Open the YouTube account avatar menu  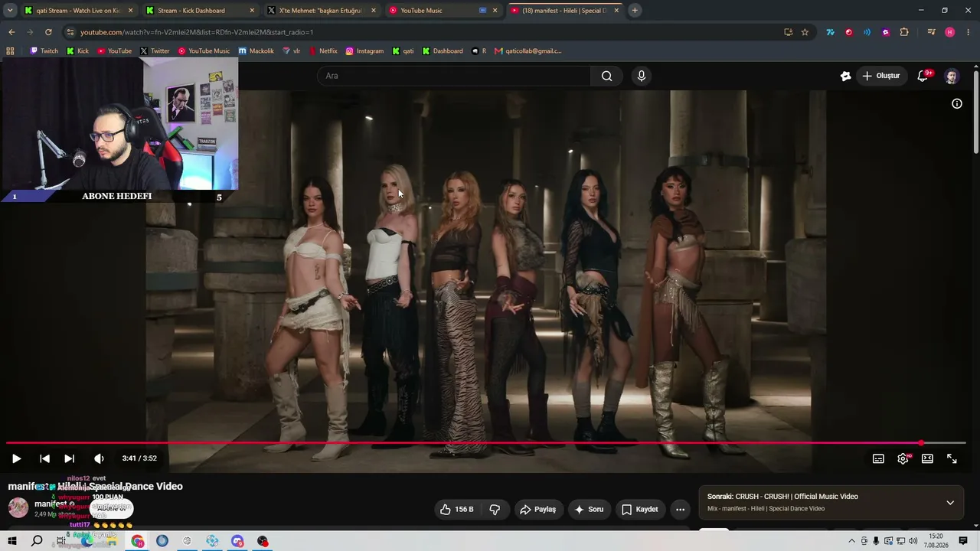coord(951,76)
